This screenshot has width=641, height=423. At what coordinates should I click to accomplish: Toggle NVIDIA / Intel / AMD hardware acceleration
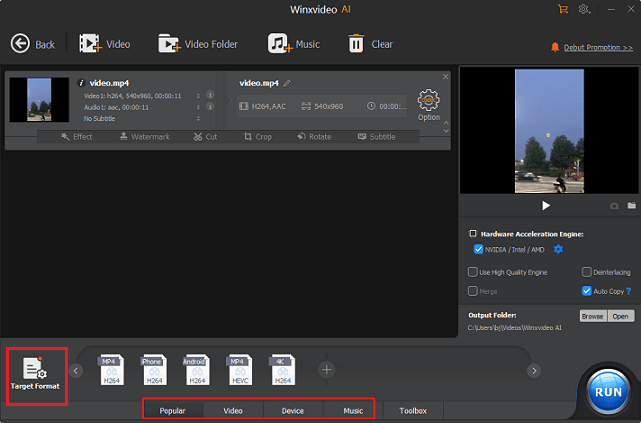[x=478, y=249]
